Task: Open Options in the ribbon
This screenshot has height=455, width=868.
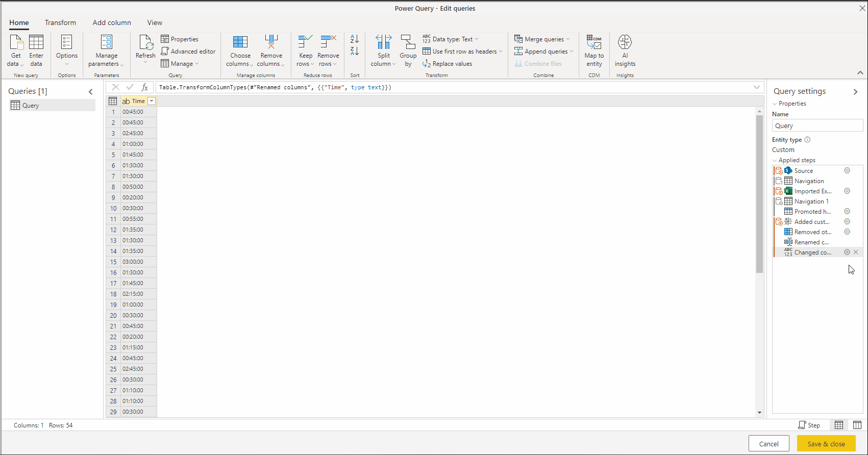Action: click(67, 50)
